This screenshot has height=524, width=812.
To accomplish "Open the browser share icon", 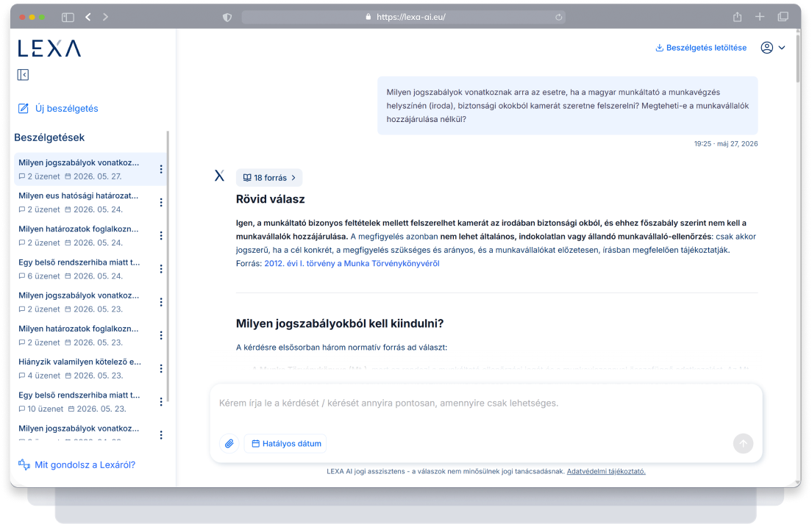I will 737,17.
